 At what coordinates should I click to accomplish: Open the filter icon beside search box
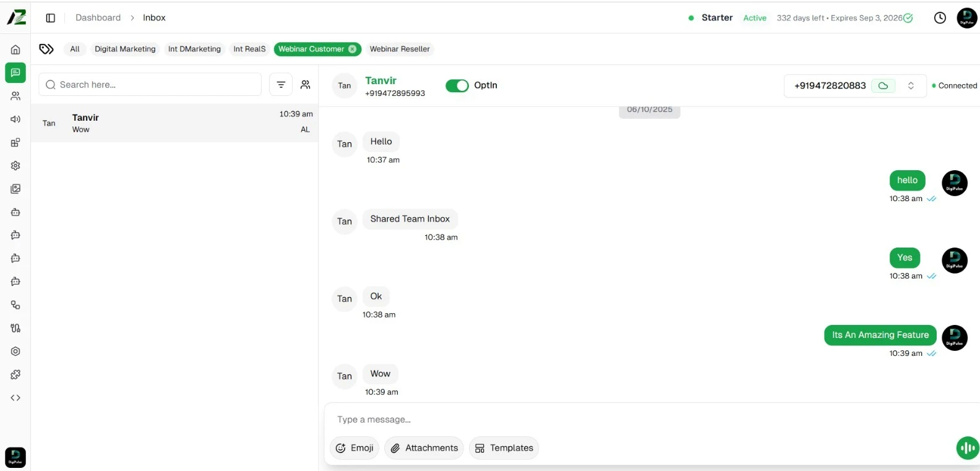281,85
